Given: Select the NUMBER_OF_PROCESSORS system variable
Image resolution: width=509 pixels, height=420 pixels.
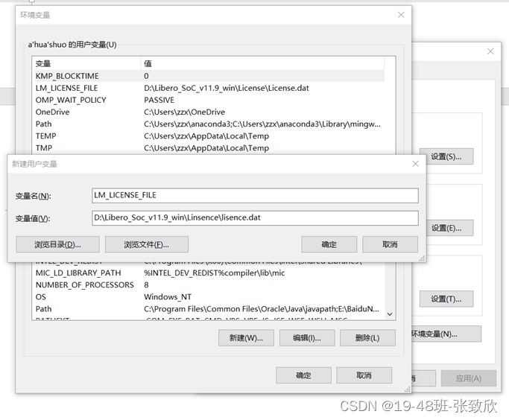Looking at the screenshot, I should click(209, 284).
